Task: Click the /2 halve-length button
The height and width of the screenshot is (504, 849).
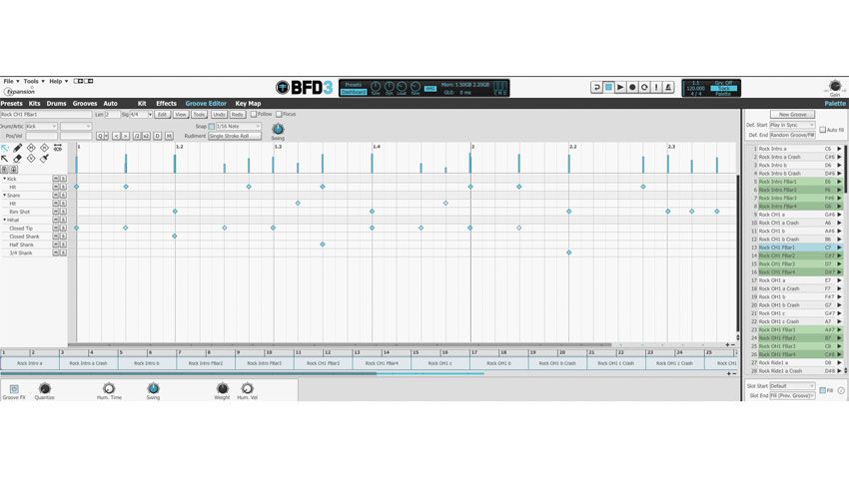Action: 137,137
